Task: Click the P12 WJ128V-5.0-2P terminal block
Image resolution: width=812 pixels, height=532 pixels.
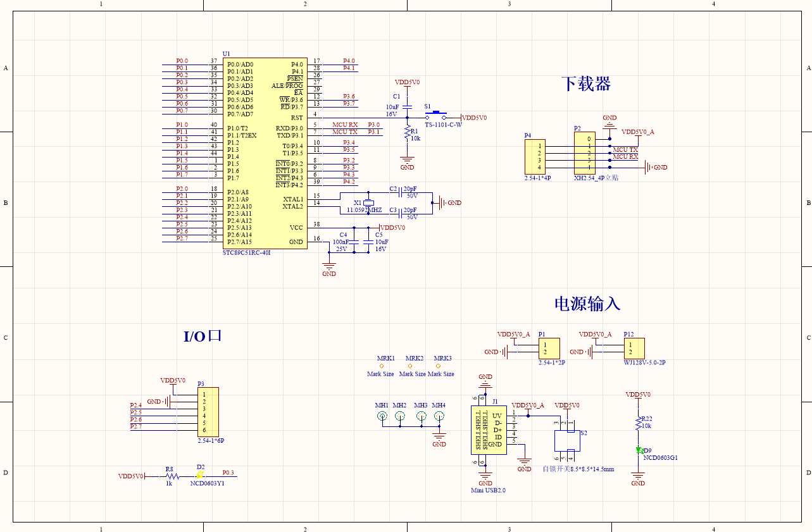Action: (634, 349)
